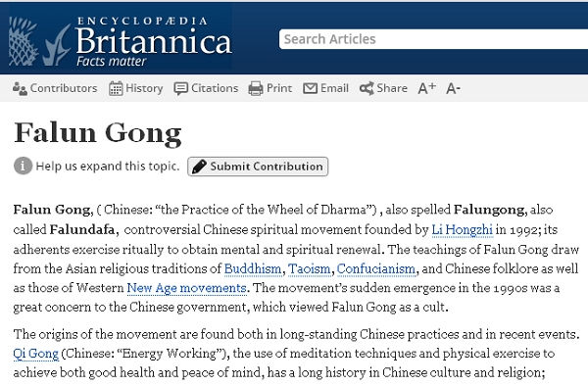
Task: Follow the Buddhism link
Action: pos(253,268)
